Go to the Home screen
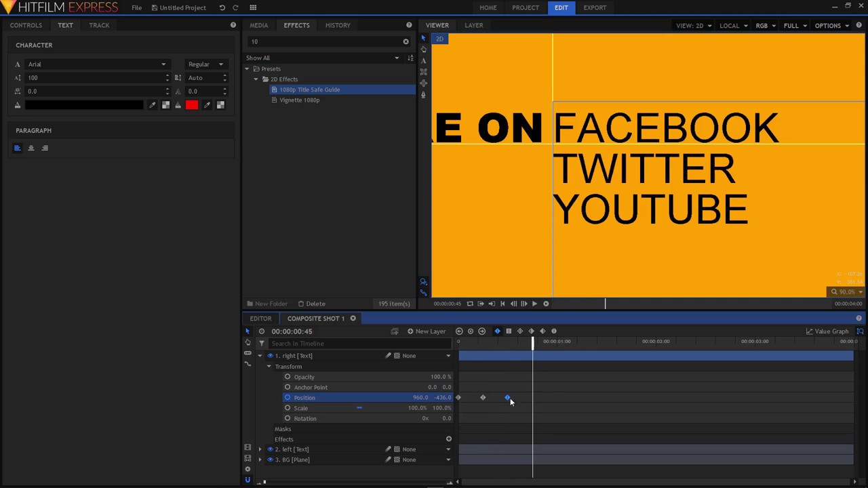Viewport: 868px width, 488px height. pyautogui.click(x=488, y=7)
